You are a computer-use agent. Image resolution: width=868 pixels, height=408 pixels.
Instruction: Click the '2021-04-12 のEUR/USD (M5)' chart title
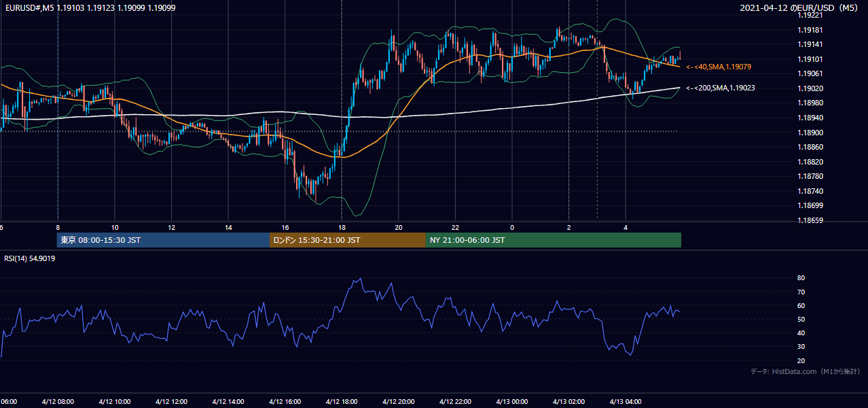click(800, 7)
